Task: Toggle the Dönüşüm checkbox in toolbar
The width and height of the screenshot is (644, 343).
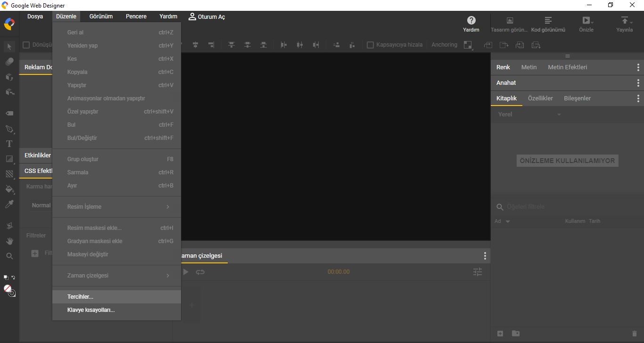Action: (x=26, y=45)
